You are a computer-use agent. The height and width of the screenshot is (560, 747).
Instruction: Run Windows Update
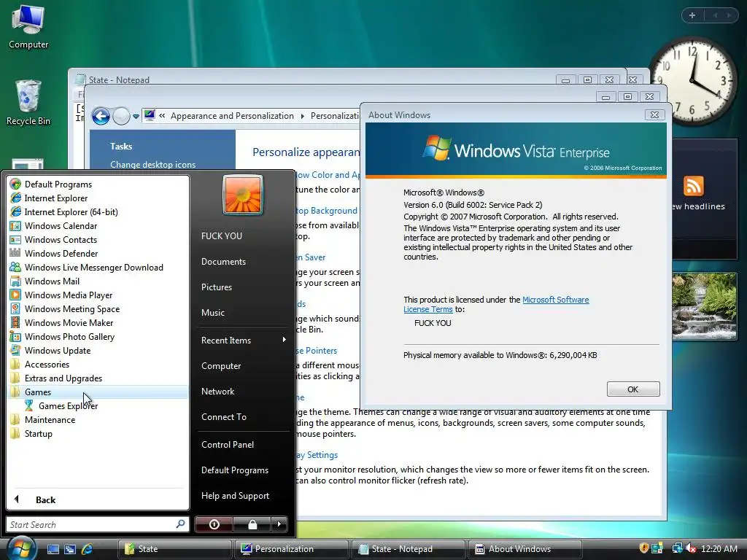click(x=57, y=350)
